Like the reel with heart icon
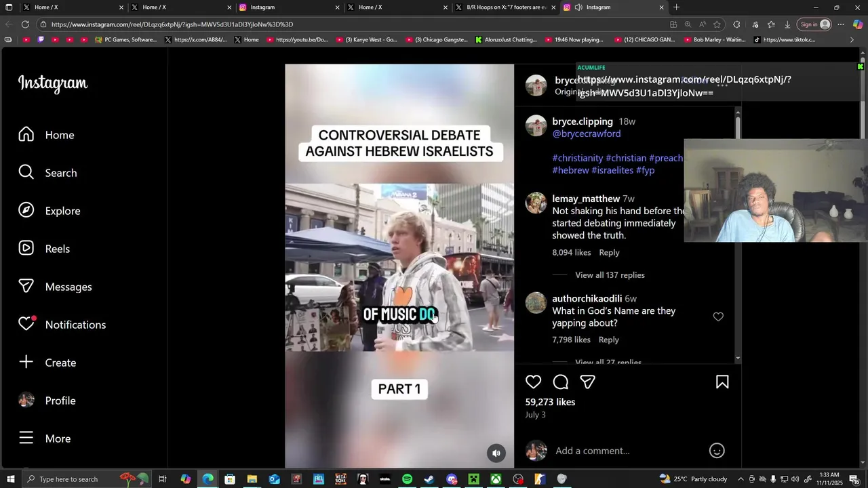This screenshot has width=868, height=488. pyautogui.click(x=534, y=382)
